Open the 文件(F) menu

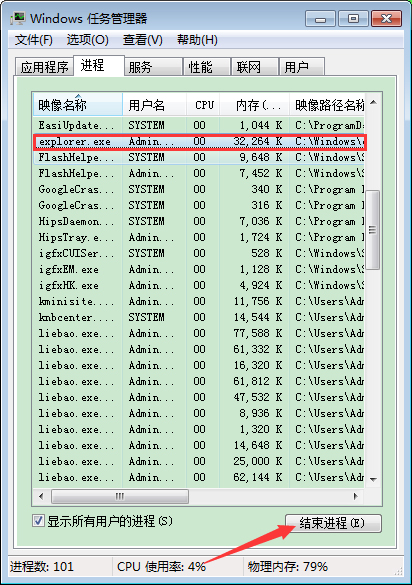[x=34, y=40]
